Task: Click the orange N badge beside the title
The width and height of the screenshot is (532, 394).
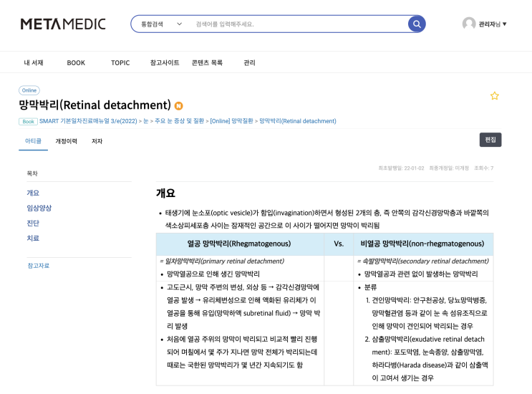Action: (178, 106)
